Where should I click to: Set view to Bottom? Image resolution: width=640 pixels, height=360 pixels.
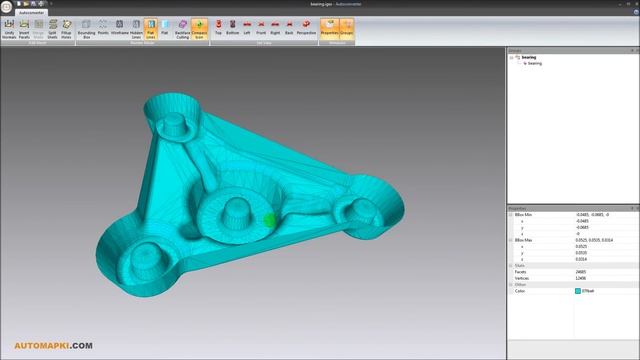232,27
